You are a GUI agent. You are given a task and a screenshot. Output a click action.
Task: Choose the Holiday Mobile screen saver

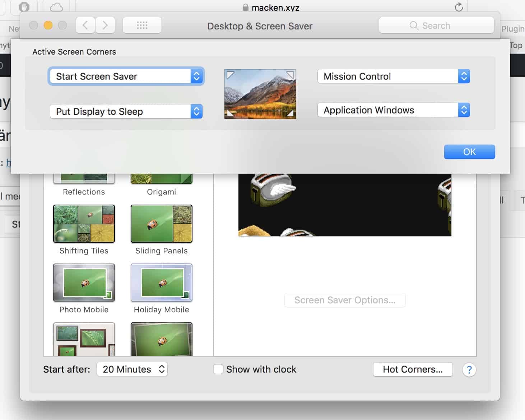click(x=162, y=283)
